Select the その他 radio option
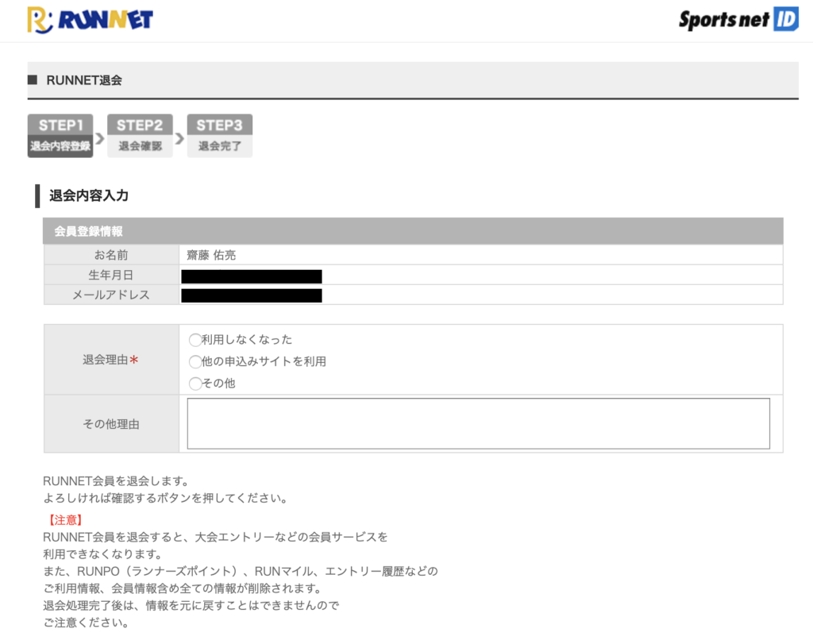 point(195,384)
